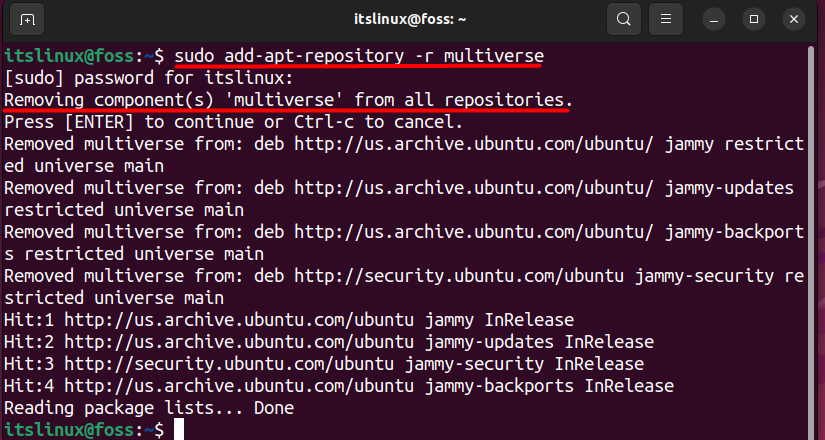Click the Press [ENTER] to continue line

[234, 122]
